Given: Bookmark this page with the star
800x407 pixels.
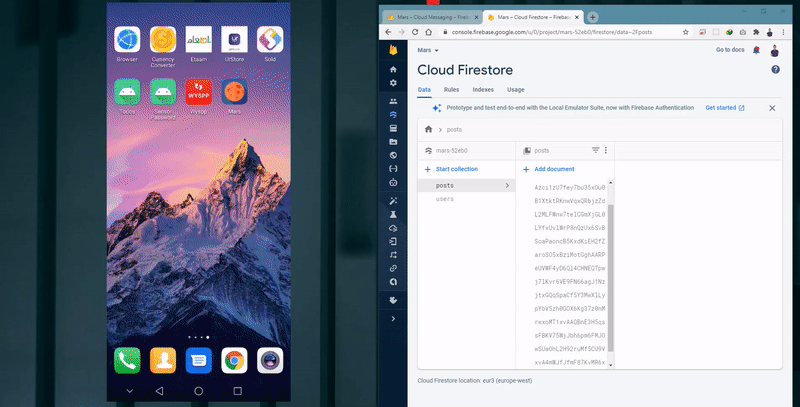Looking at the screenshot, I should coord(685,32).
